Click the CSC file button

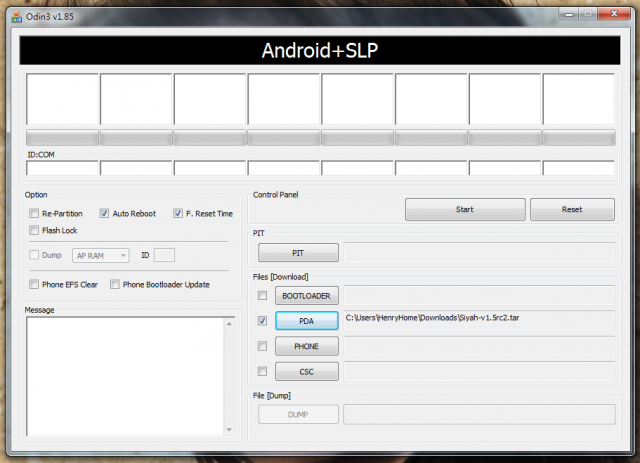(x=307, y=372)
